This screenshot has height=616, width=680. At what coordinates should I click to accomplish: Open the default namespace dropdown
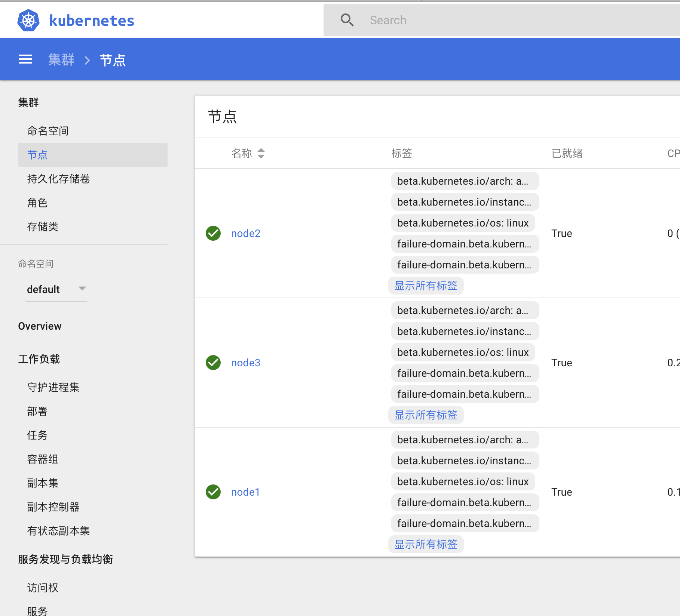coord(56,289)
